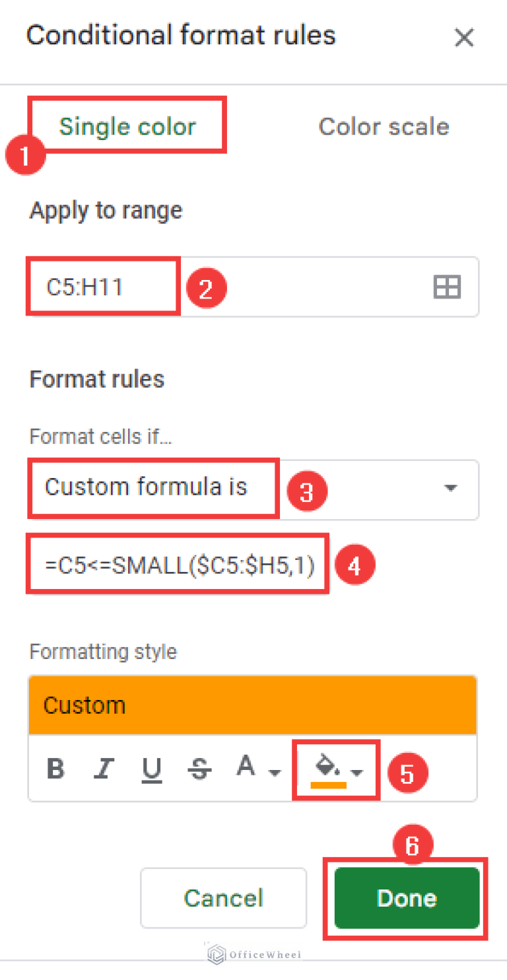Viewport: 507px width, 980px height.
Task: Click the text color 'A' icon
Action: 246,767
